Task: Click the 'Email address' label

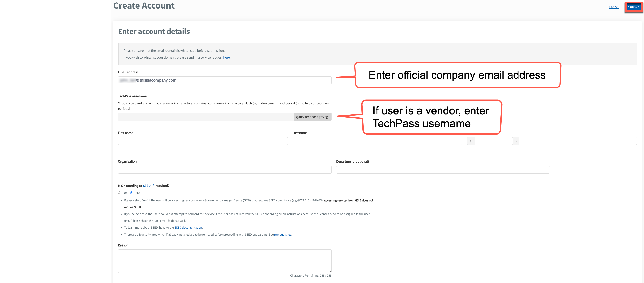Action: (128, 72)
